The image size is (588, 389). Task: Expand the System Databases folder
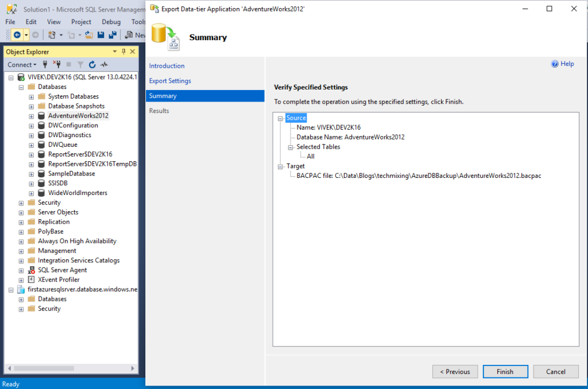31,96
